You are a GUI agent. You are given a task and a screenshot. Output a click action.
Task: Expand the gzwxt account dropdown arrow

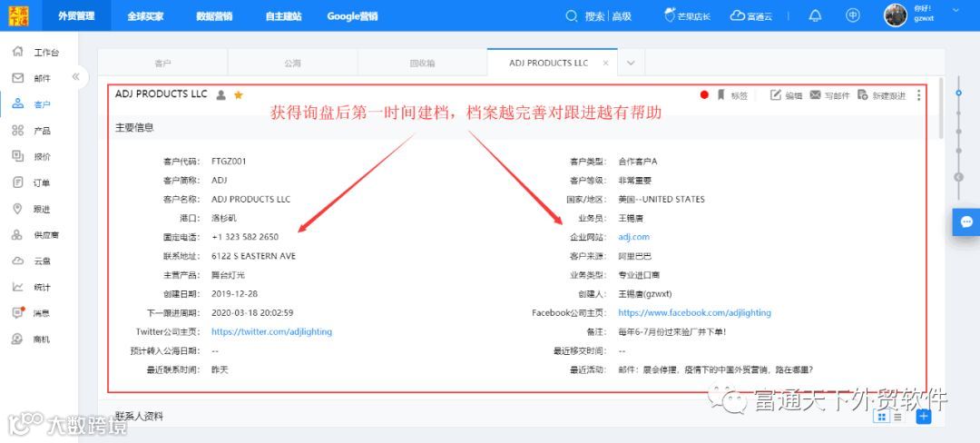955,10
